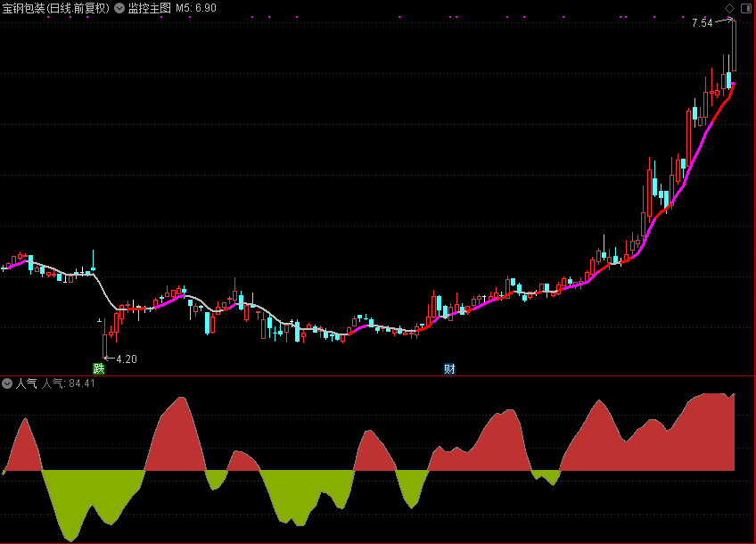Click the 人气: 84.41 value readout
Viewport: 756px width, 544px height.
69,384
